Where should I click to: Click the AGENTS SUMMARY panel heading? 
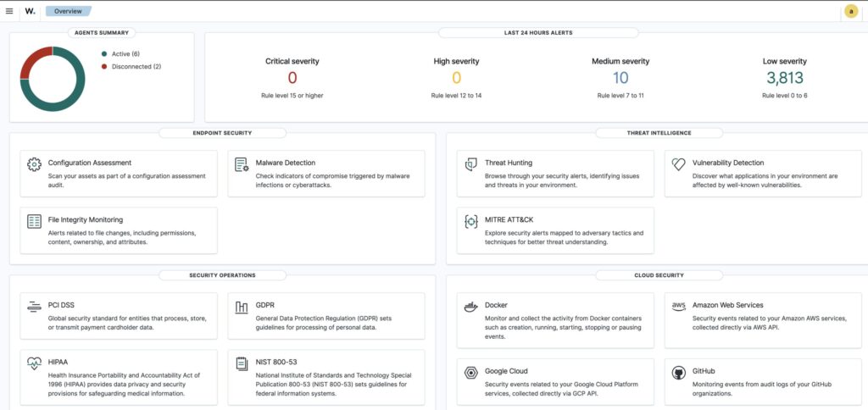point(102,33)
